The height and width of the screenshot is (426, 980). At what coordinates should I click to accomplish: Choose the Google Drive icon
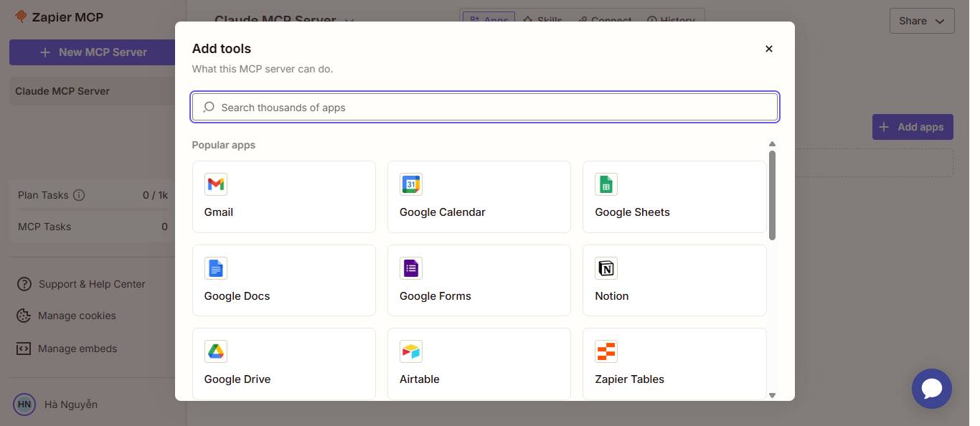point(216,351)
